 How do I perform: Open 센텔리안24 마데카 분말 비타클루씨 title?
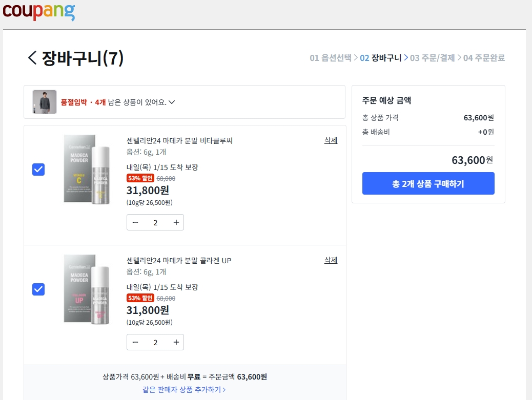(179, 141)
